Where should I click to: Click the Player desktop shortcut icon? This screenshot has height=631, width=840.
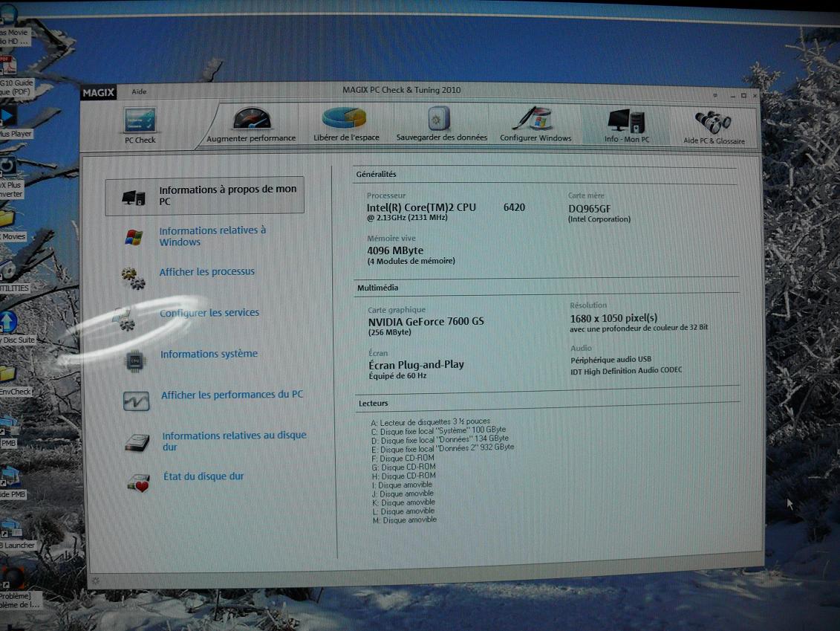point(10,116)
